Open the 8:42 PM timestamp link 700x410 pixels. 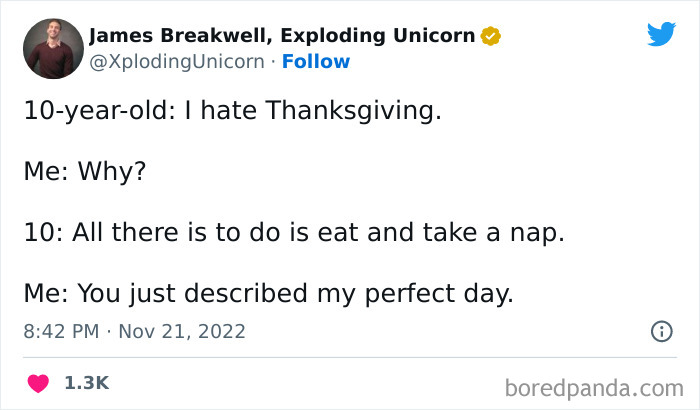58,331
